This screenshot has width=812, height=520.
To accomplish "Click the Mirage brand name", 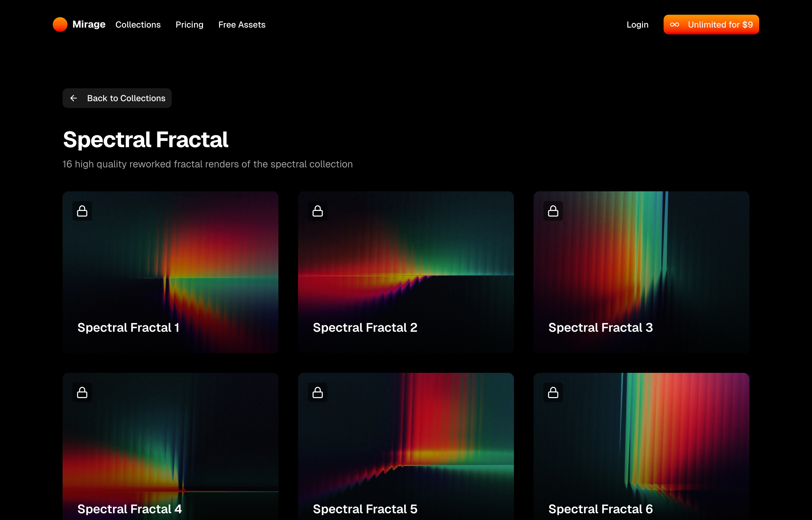I will pos(89,24).
